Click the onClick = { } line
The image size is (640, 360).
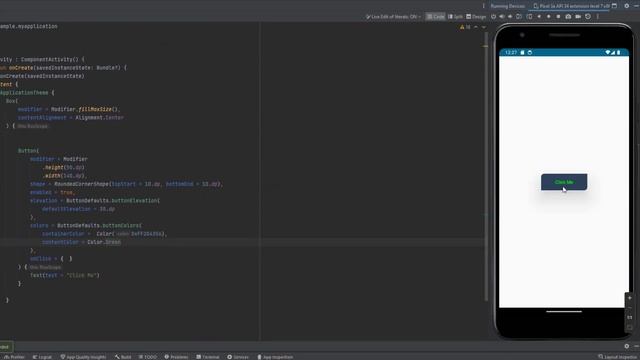(51, 259)
